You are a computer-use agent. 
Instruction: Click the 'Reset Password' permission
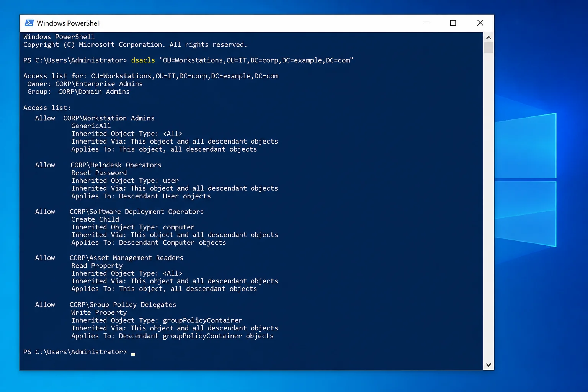(99, 173)
